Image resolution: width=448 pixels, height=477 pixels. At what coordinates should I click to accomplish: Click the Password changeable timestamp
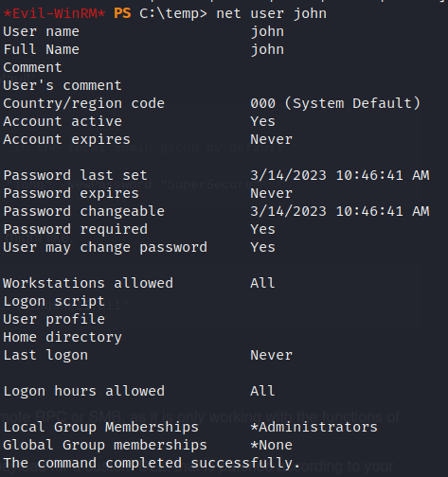click(x=340, y=211)
